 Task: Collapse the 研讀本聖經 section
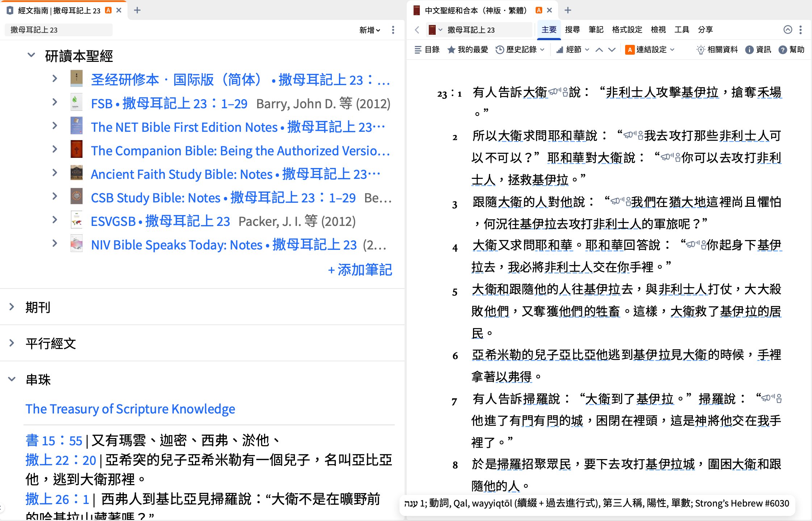(x=31, y=55)
